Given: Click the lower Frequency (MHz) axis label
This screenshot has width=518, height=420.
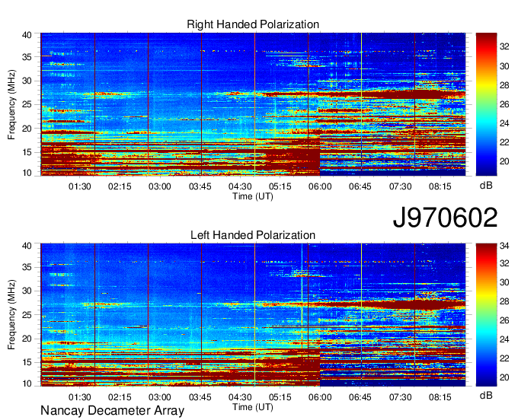Looking at the screenshot, I should (x=11, y=315).
